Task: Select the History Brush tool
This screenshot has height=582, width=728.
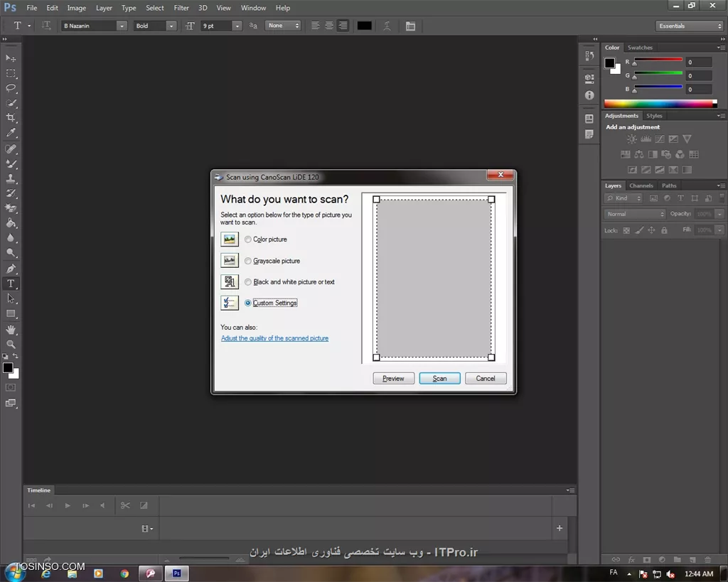Action: [x=11, y=193]
